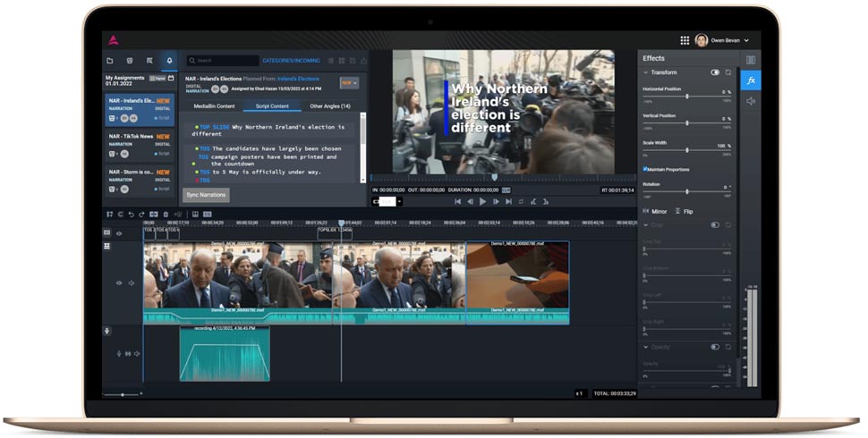Open the apps grid launcher

685,40
